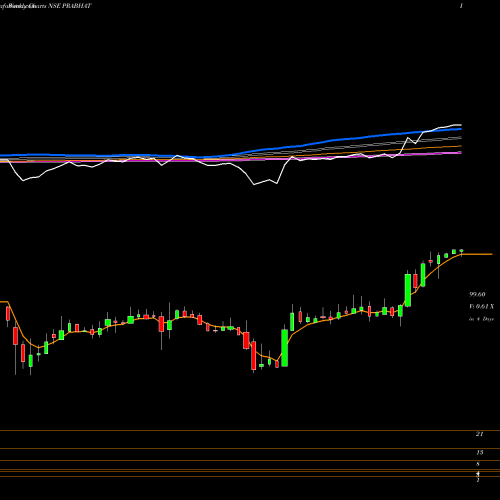Screen dimensions: 500x500
Task: Click the volume label V: 0.61 X
Action: (x=481, y=306)
